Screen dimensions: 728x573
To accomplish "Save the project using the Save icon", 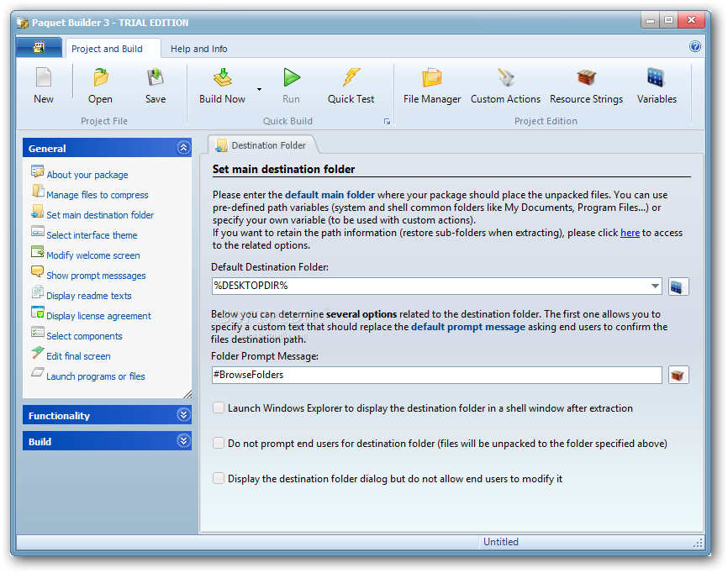I will coord(156,77).
